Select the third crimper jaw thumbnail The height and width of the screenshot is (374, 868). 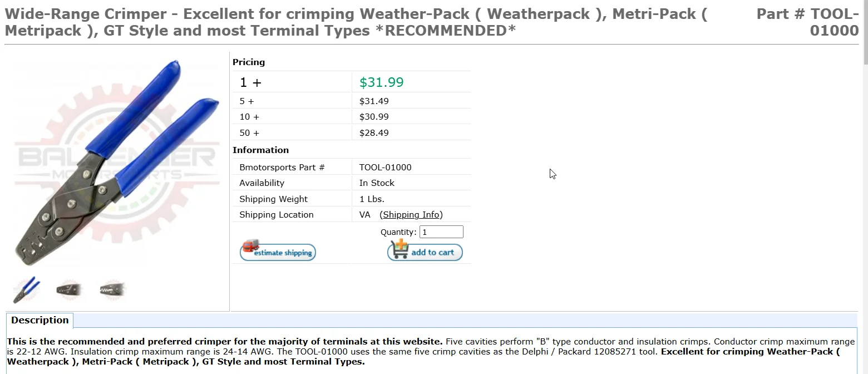[113, 289]
